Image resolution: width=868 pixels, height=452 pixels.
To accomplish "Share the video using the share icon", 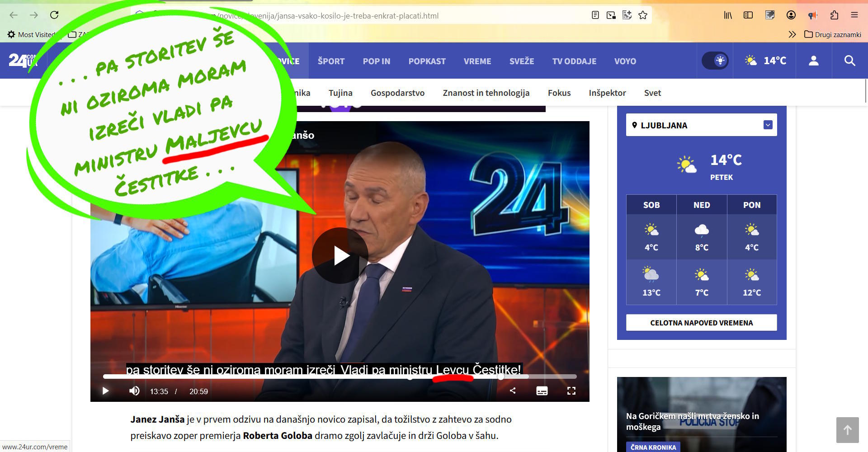I will [513, 391].
